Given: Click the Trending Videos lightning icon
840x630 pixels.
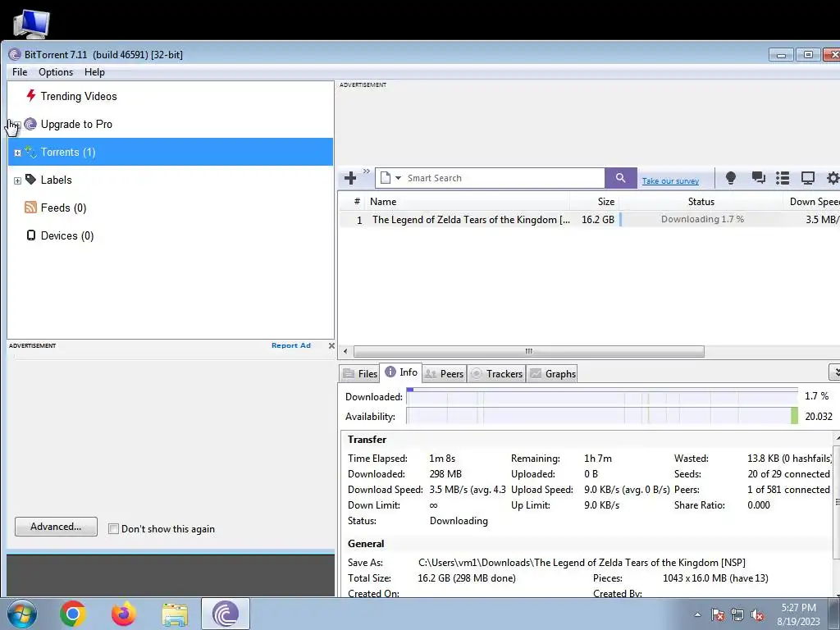Looking at the screenshot, I should (31, 96).
